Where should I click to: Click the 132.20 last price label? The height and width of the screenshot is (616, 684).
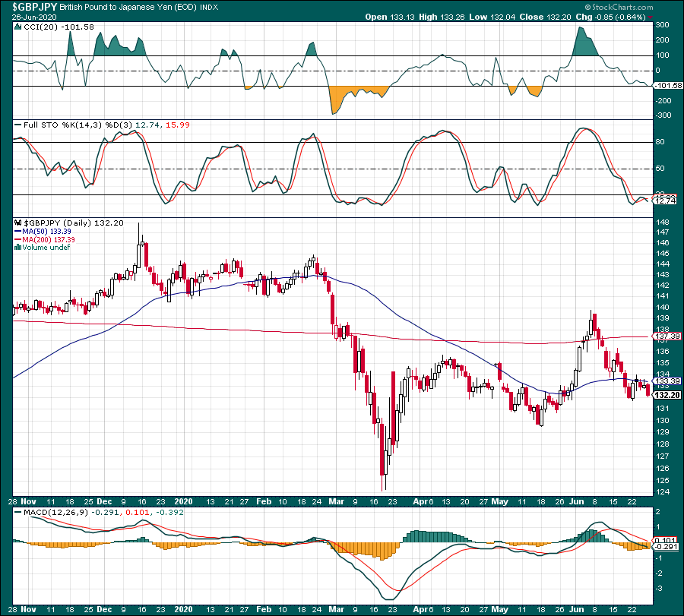[x=667, y=395]
